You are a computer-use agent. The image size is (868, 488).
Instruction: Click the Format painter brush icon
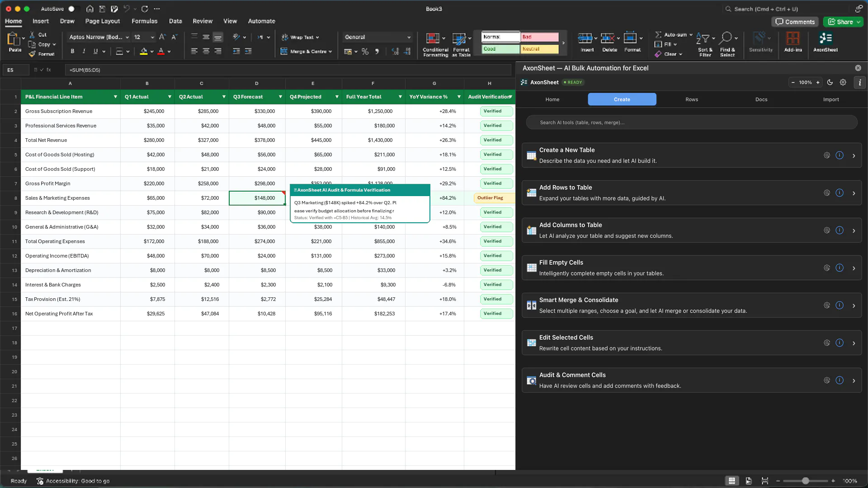click(32, 54)
